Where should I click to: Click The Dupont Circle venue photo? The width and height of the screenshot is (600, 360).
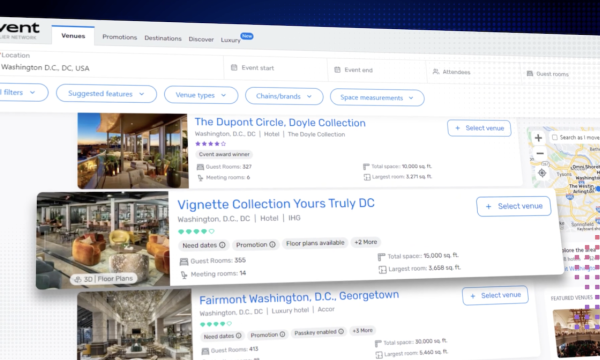pos(133,151)
